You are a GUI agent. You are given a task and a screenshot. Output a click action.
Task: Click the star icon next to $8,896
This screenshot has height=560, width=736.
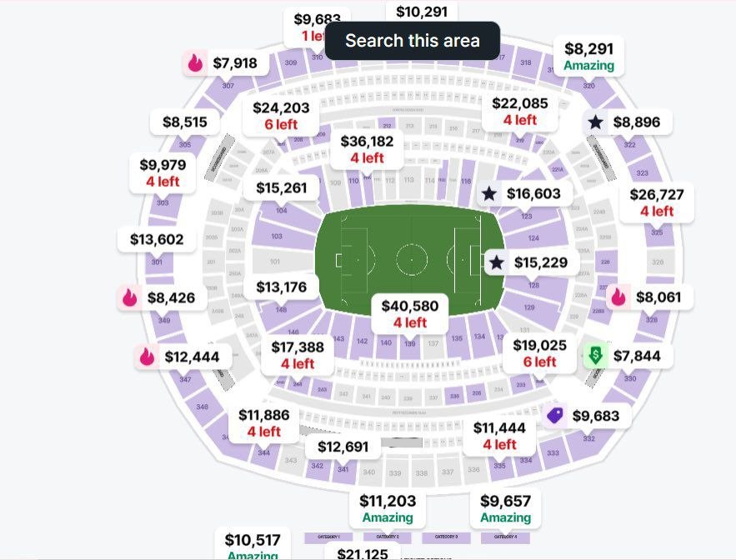tap(595, 122)
